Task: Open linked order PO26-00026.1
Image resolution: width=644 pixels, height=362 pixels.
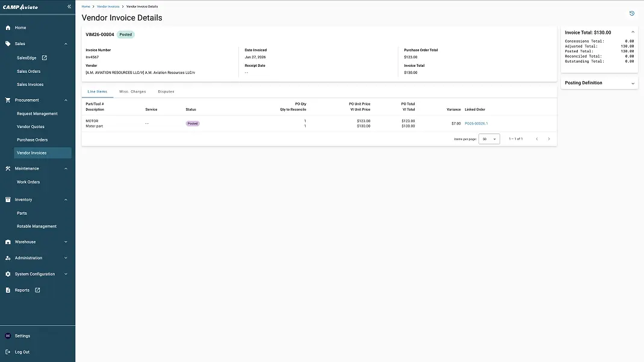Action: [x=476, y=123]
